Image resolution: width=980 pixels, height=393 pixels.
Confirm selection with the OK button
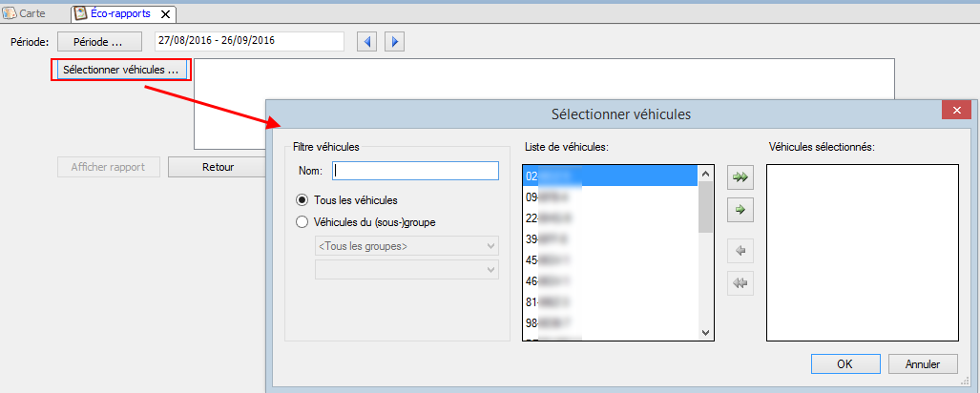pos(844,363)
